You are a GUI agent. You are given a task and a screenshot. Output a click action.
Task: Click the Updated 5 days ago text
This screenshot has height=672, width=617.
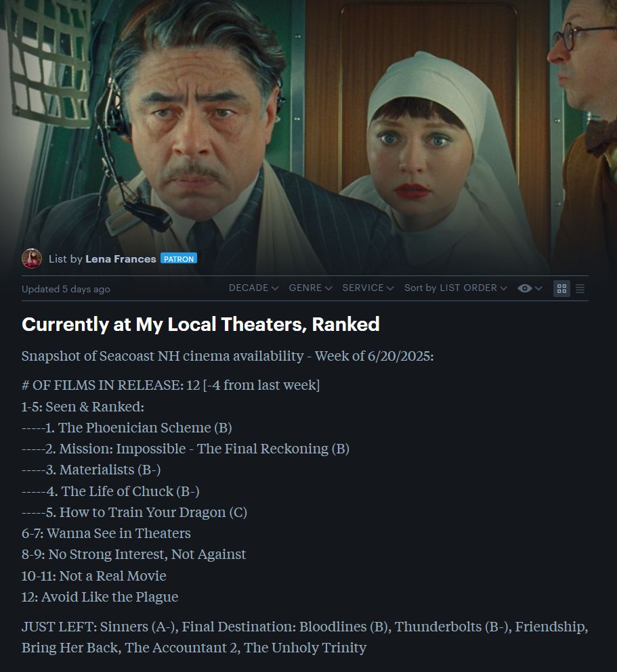[66, 289]
